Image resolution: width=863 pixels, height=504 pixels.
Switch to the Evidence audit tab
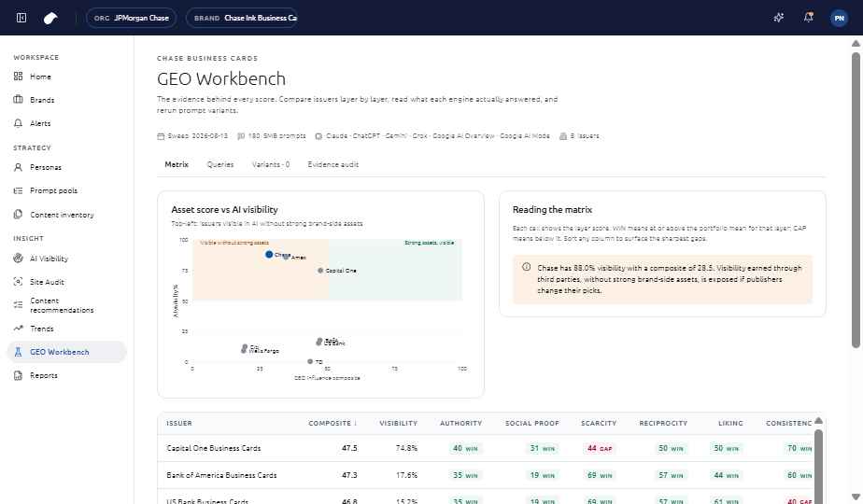(333, 164)
